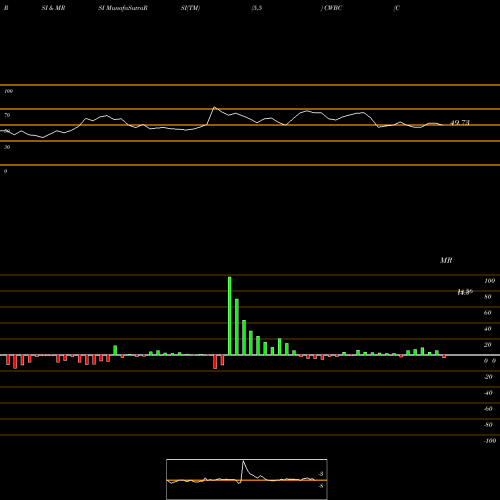
Task: Click the -100 label on MR axis
Action: [x=490, y=441]
